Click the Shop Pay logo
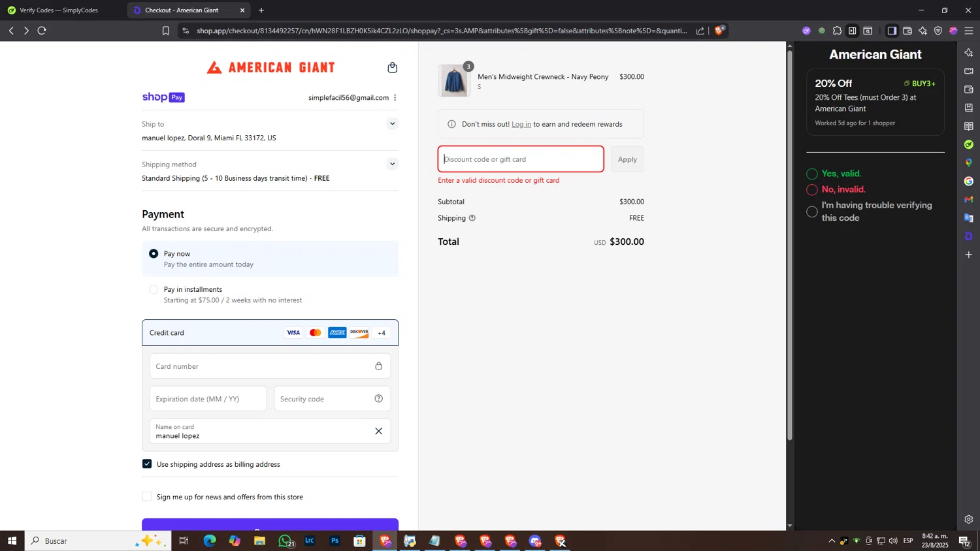The height and width of the screenshot is (551, 980). point(163,97)
